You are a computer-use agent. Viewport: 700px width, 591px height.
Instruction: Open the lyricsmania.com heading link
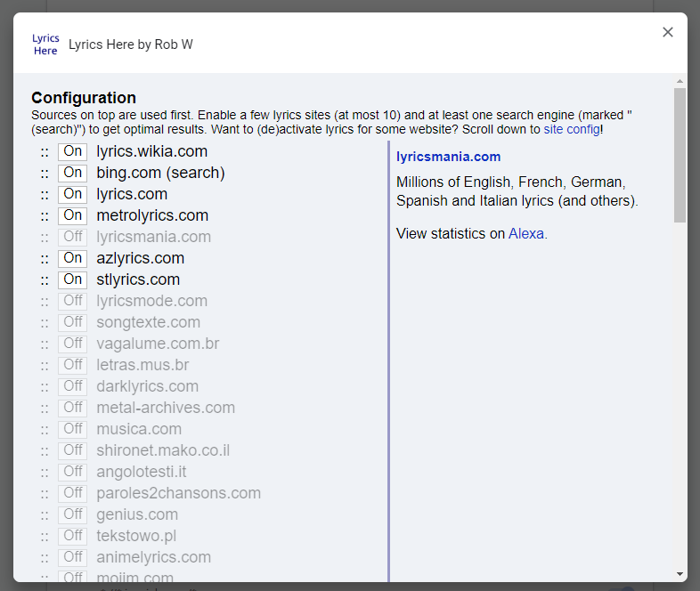click(x=448, y=157)
